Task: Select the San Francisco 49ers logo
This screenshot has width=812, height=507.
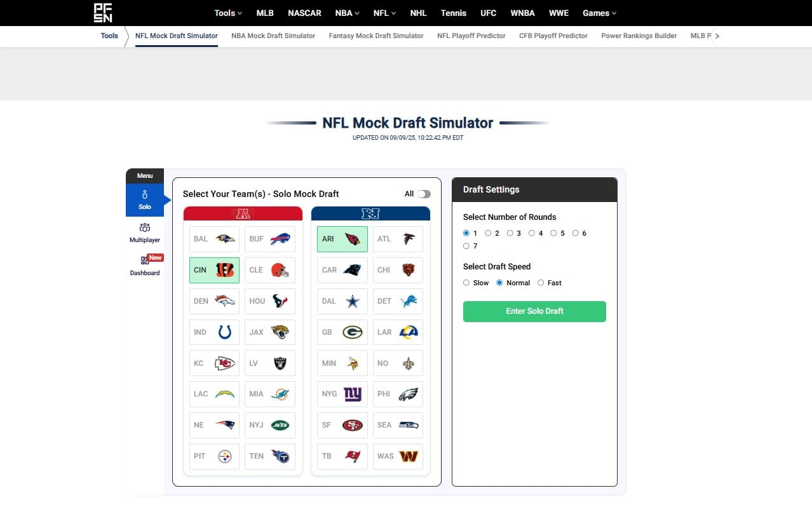Action: pyautogui.click(x=353, y=425)
